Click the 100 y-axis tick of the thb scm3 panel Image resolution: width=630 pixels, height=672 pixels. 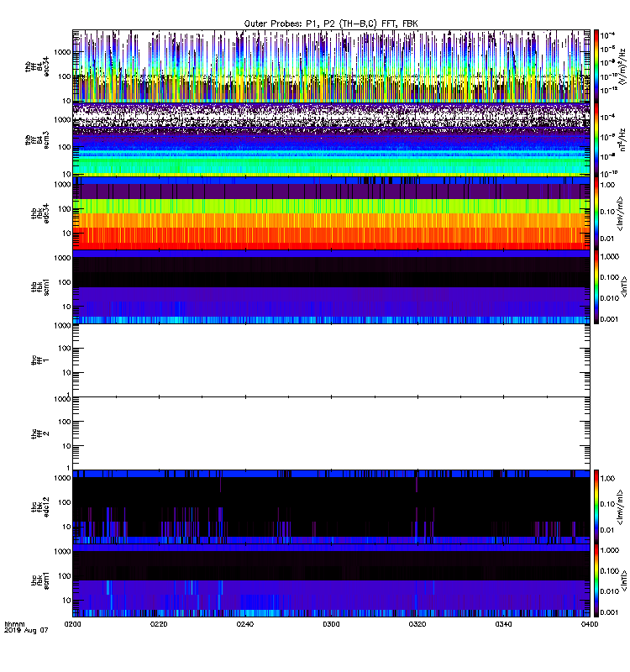(x=65, y=147)
